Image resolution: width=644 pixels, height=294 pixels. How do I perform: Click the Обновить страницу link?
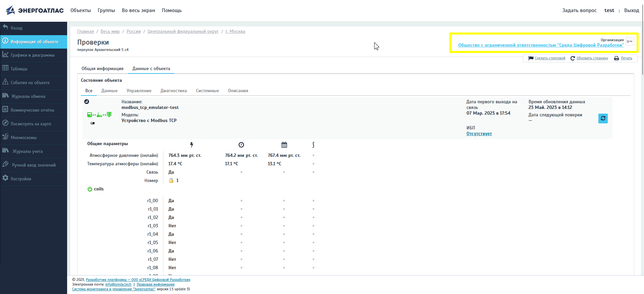click(592, 58)
